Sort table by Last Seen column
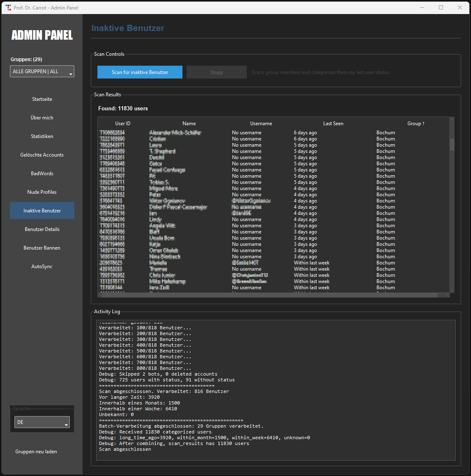The width and height of the screenshot is (471, 476). pyautogui.click(x=333, y=124)
